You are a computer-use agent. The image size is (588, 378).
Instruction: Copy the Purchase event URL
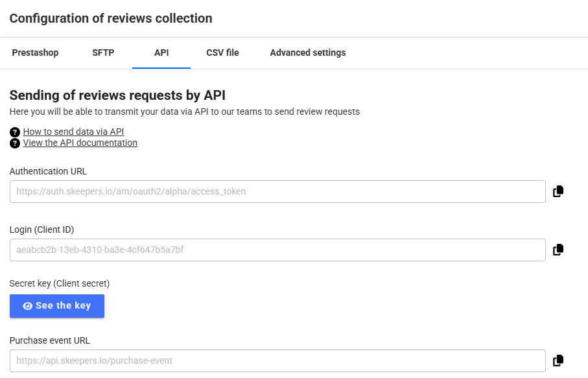pos(558,360)
